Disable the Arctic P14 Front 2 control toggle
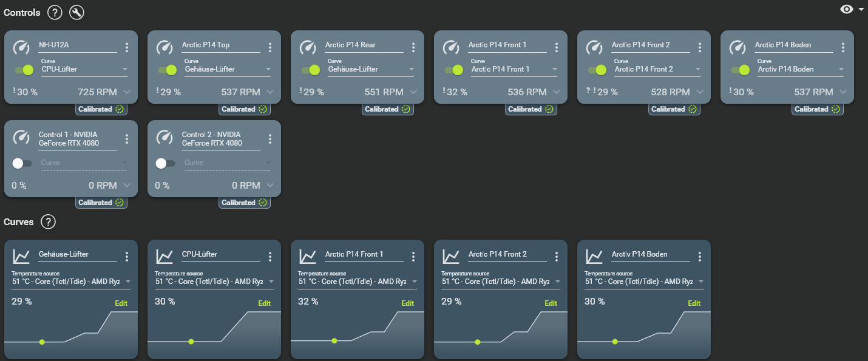Viewport: 868px width, 361px height. click(597, 70)
